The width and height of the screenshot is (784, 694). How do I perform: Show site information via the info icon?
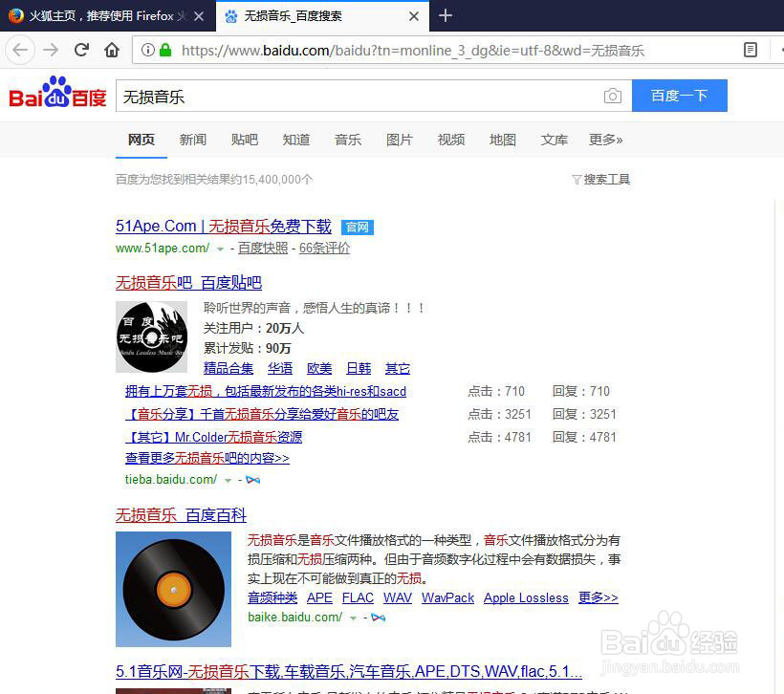[x=147, y=50]
